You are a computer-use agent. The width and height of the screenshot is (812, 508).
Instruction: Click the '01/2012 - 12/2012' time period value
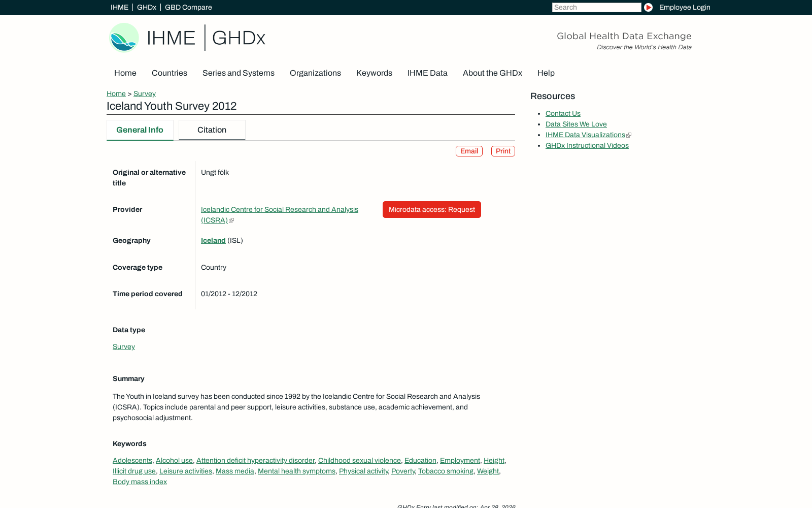coord(229,294)
